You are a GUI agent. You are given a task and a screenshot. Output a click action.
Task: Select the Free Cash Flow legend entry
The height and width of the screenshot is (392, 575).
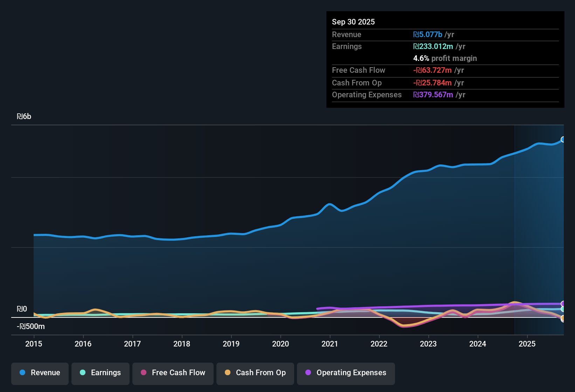point(173,373)
